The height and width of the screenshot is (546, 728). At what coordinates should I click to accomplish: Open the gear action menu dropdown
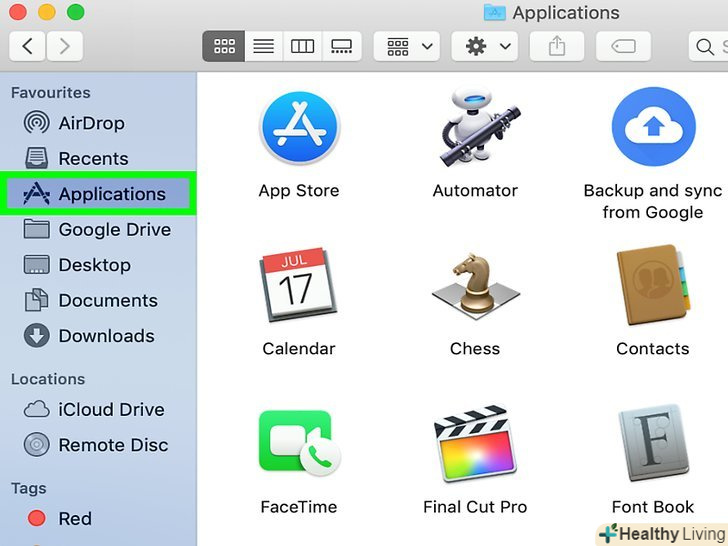pos(485,46)
